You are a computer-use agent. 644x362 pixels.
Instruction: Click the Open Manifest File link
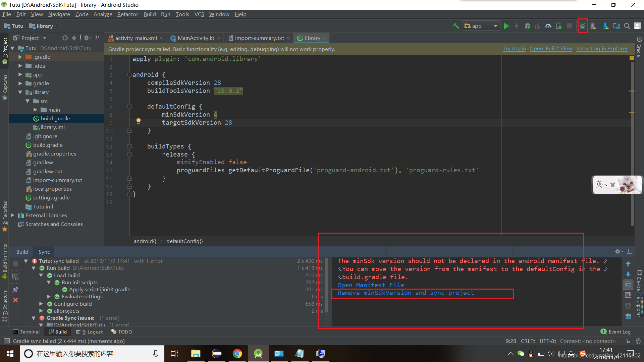coord(370,285)
